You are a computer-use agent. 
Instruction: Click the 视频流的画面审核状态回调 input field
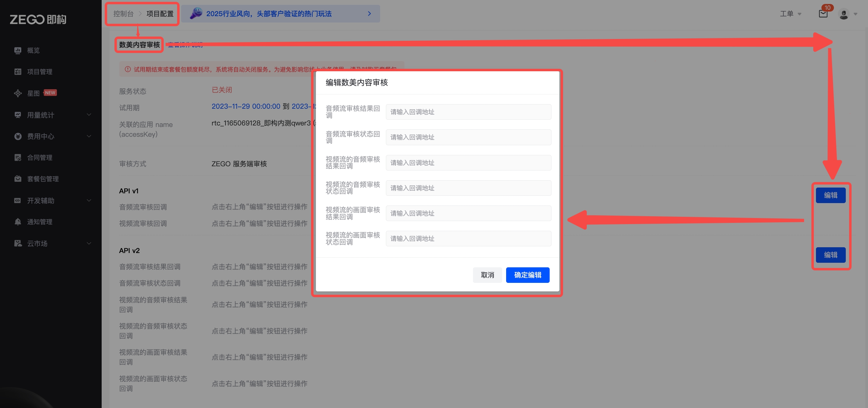468,238
